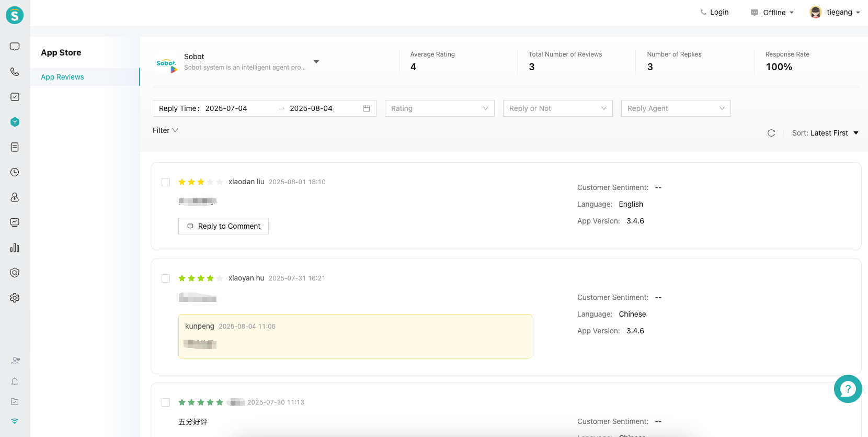Tick the checkbox for xiaoyan hu's review
This screenshot has height=437, width=868.
click(x=166, y=278)
